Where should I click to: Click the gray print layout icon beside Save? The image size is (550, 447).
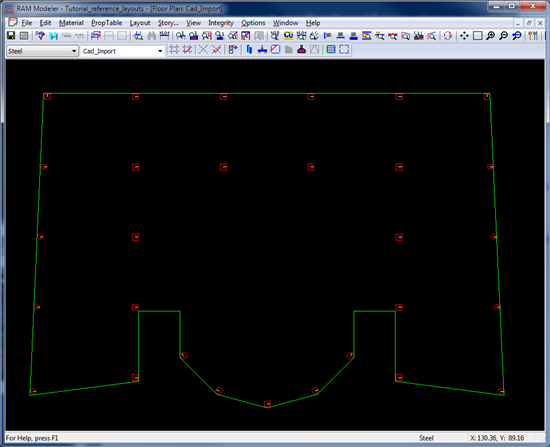point(24,35)
